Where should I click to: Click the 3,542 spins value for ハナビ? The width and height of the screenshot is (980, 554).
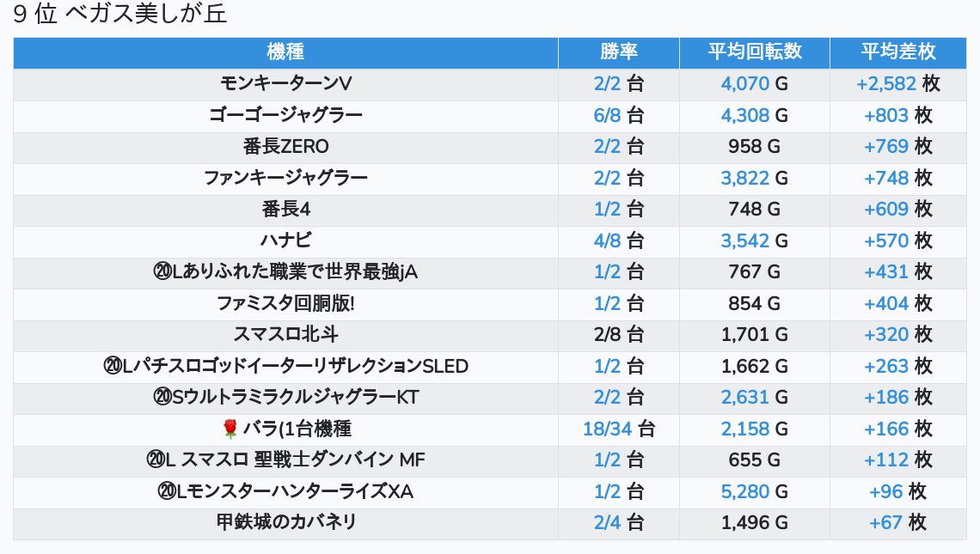[x=744, y=240]
